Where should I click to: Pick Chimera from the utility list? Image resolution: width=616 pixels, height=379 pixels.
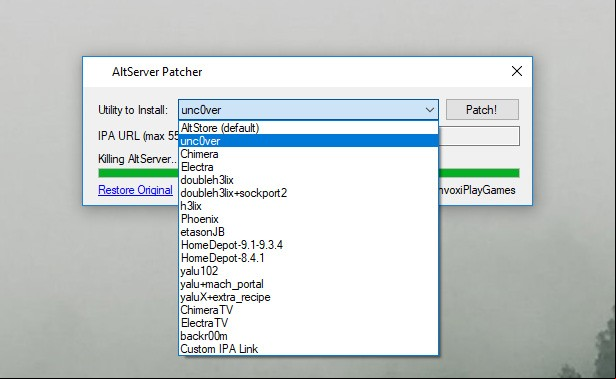point(308,154)
